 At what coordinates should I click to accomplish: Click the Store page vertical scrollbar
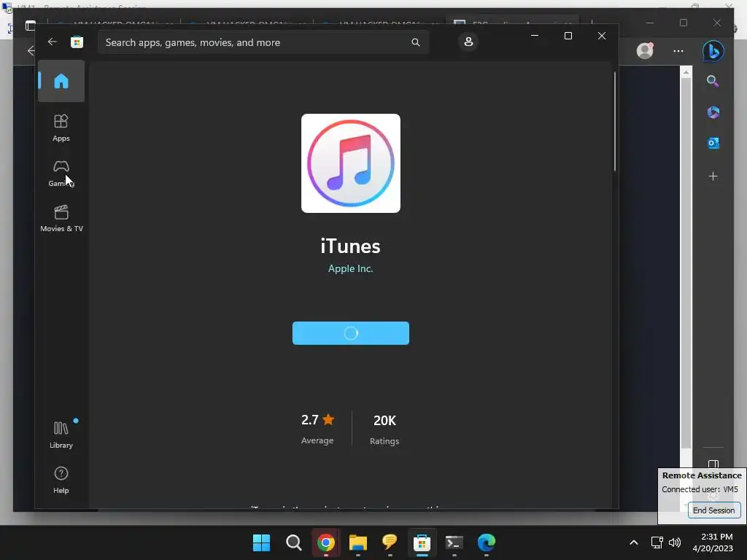pos(614,122)
